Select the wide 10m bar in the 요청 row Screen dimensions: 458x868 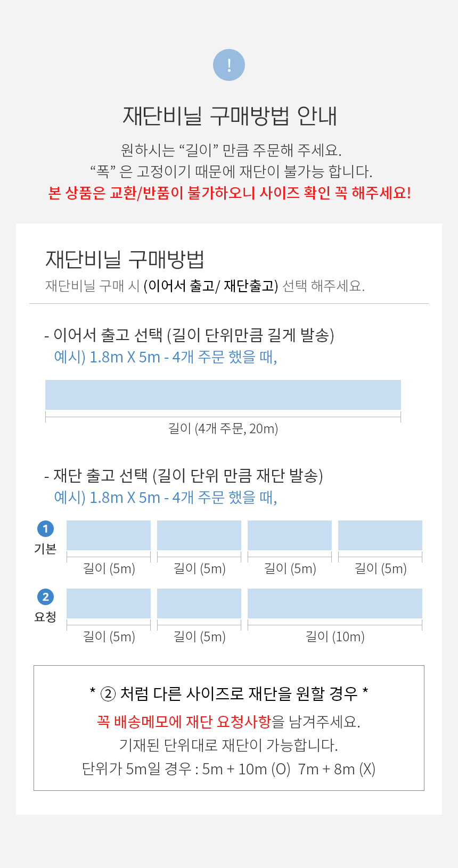(x=335, y=604)
